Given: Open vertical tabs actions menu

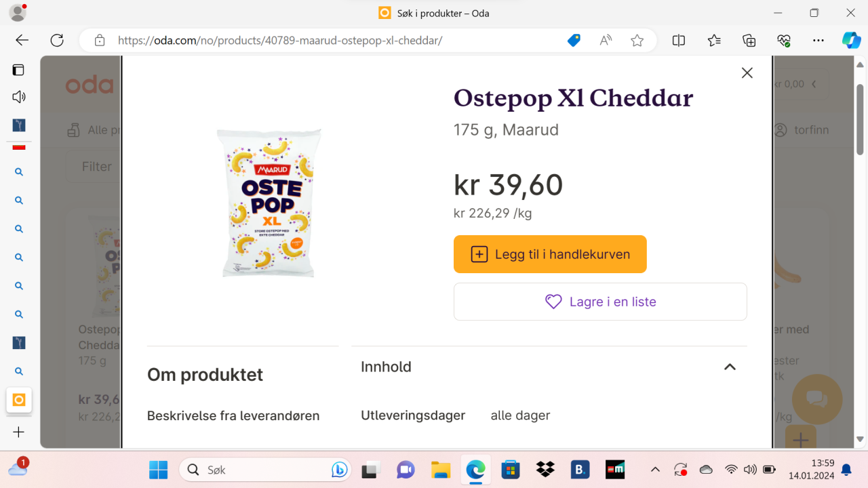Looking at the screenshot, I should click(x=18, y=70).
